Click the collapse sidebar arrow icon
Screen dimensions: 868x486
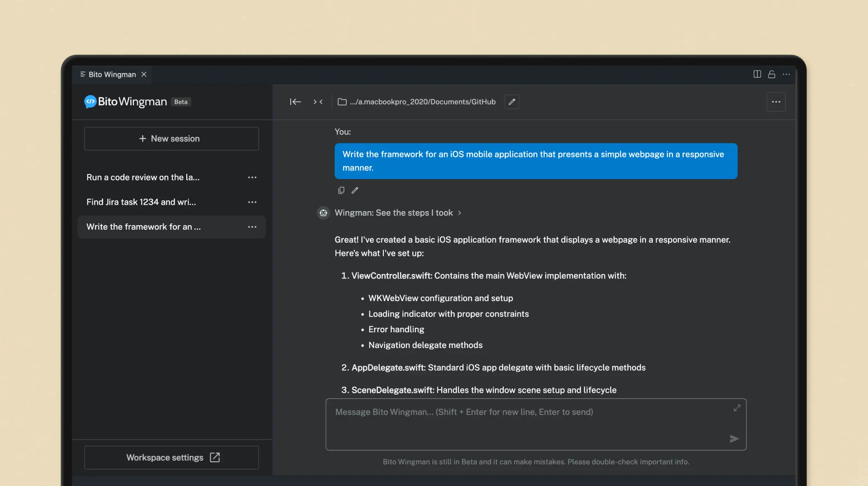295,102
